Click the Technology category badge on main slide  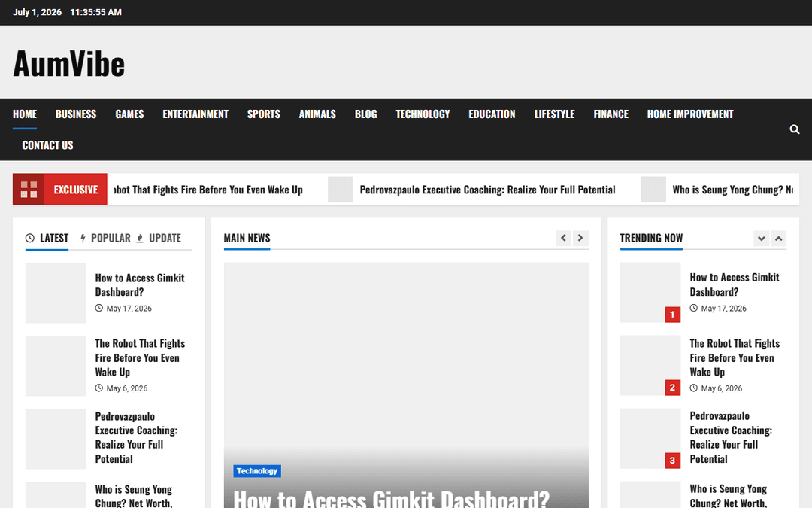tap(257, 471)
